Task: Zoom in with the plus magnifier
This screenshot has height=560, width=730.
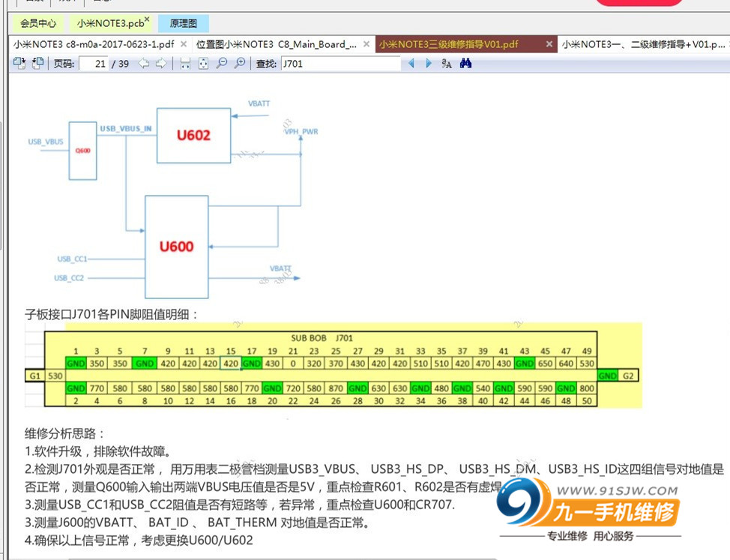Action: point(240,63)
